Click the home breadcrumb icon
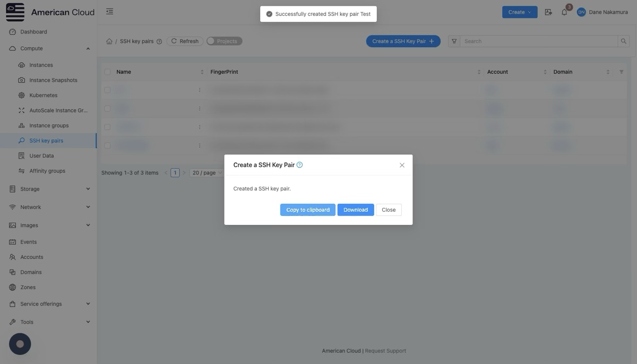This screenshot has height=364, width=637. (x=109, y=41)
